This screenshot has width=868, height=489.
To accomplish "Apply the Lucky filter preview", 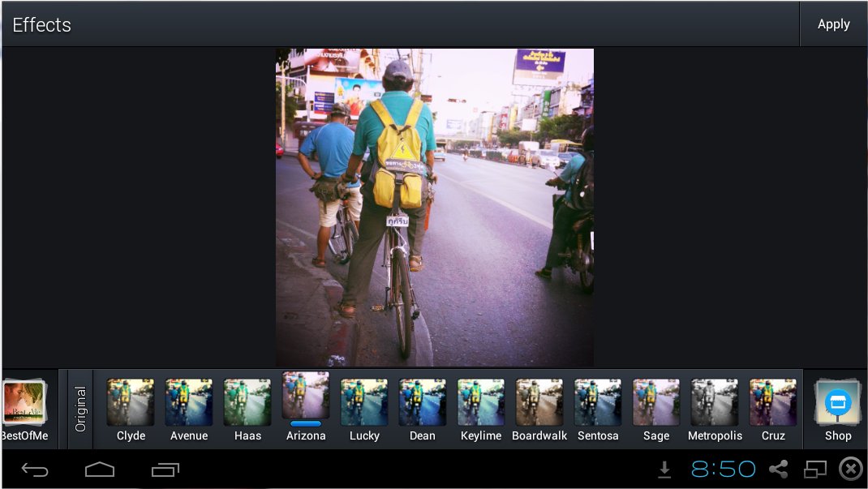I will pos(364,410).
